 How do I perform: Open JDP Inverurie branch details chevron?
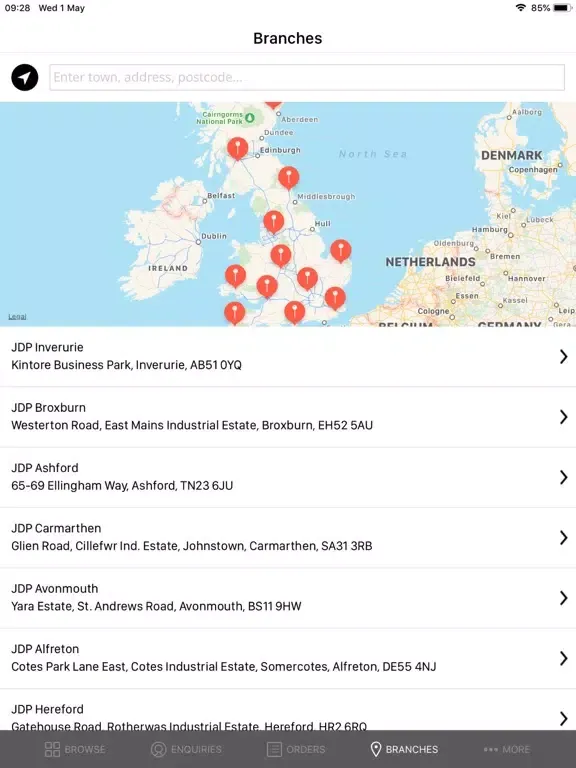[x=564, y=357]
